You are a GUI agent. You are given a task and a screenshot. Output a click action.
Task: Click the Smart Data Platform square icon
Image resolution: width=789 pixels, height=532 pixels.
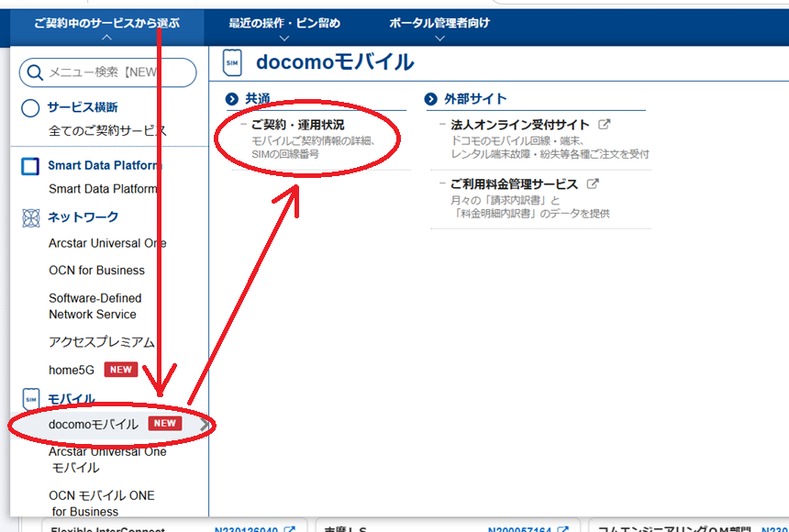(30, 166)
